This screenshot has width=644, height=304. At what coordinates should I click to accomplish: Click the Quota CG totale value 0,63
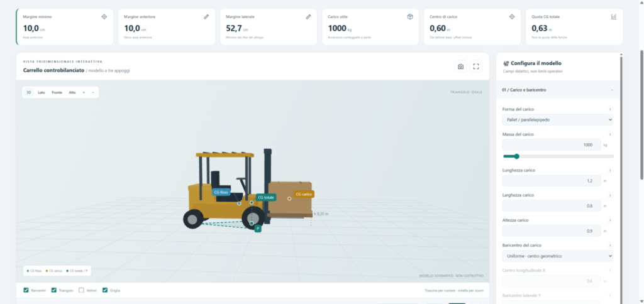pyautogui.click(x=539, y=28)
